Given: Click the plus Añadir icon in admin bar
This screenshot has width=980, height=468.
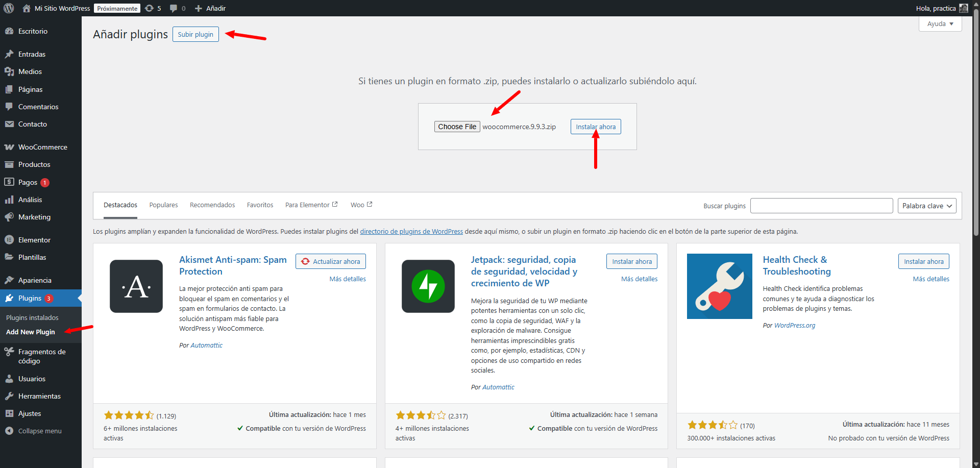Looking at the screenshot, I should pyautogui.click(x=199, y=8).
